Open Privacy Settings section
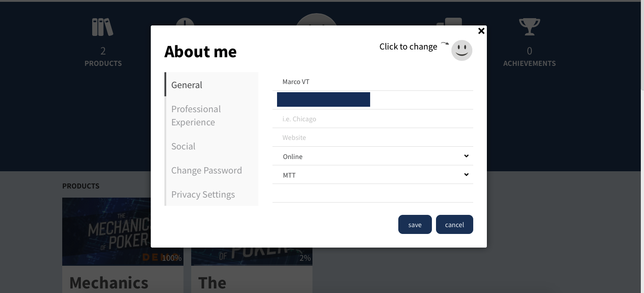 click(212, 194)
